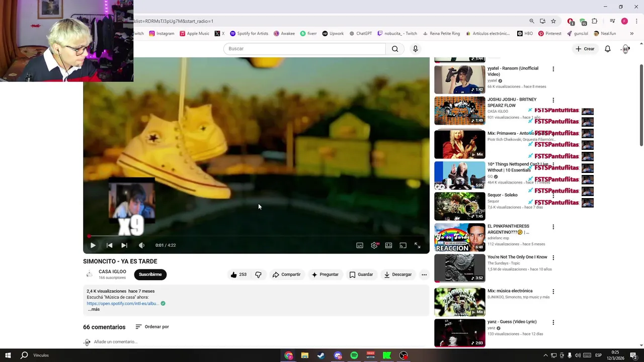This screenshot has height=362, width=644.
Task: Open browser zoom magnifier icon
Action: click(532, 21)
